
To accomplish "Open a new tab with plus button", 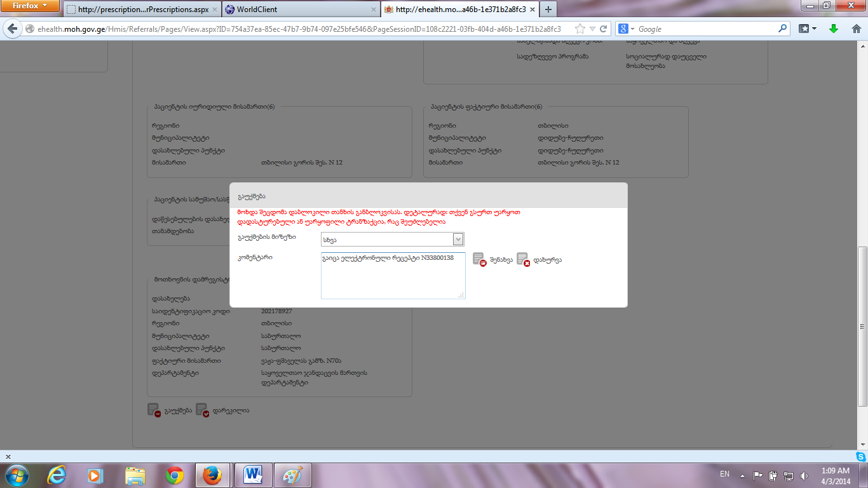I will [x=548, y=10].
